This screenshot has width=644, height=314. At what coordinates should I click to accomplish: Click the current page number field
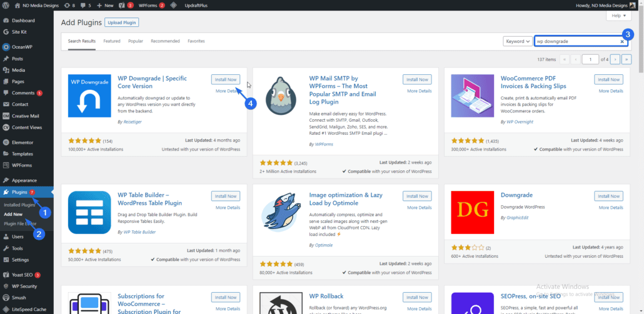pos(590,59)
